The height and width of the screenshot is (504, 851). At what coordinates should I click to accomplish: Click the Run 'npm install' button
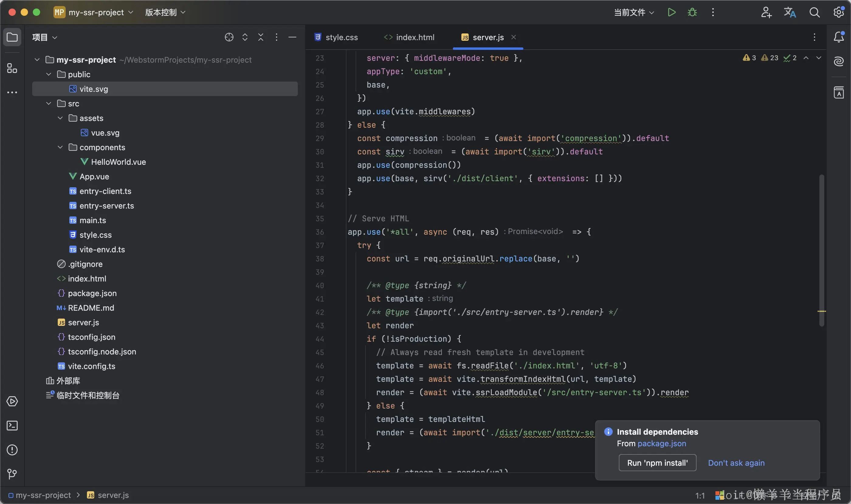pyautogui.click(x=657, y=463)
